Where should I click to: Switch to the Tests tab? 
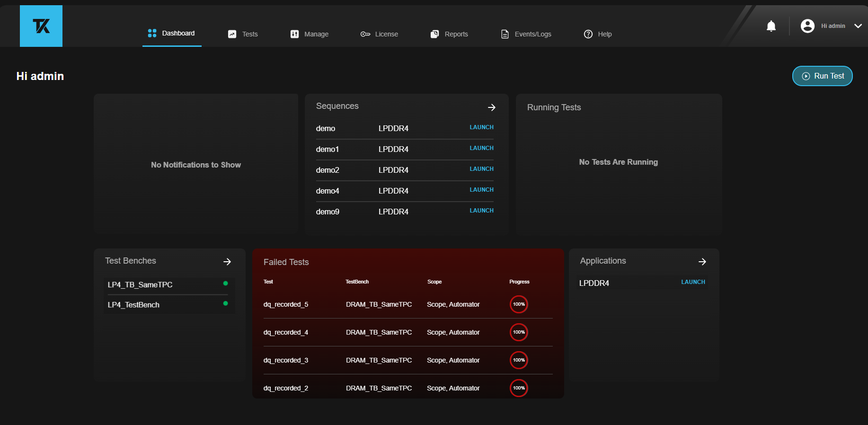pos(243,34)
